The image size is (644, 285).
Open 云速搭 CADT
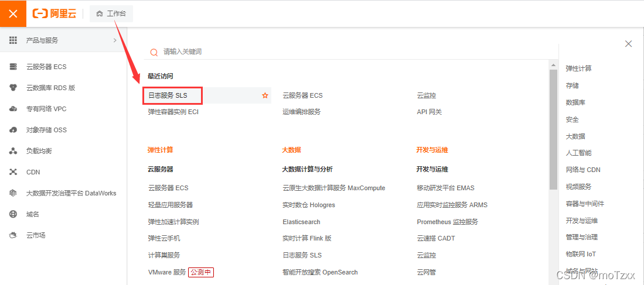coord(436,238)
